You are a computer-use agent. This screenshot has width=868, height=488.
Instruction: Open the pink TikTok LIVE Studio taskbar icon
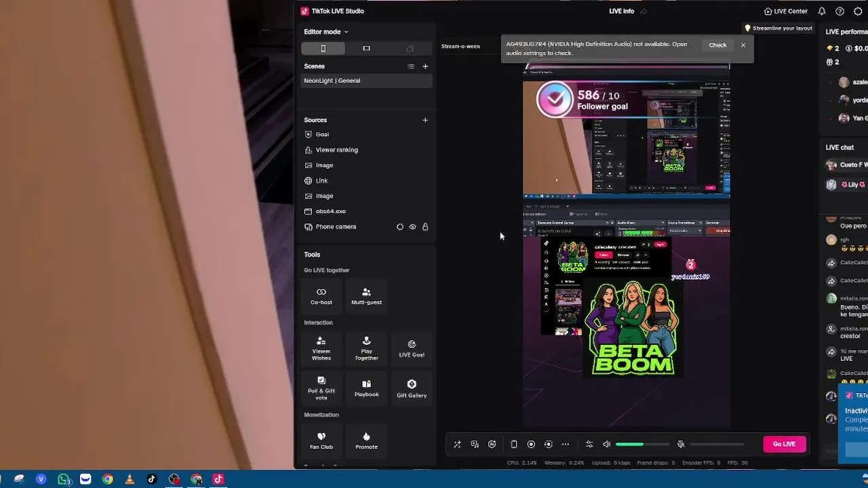218,479
